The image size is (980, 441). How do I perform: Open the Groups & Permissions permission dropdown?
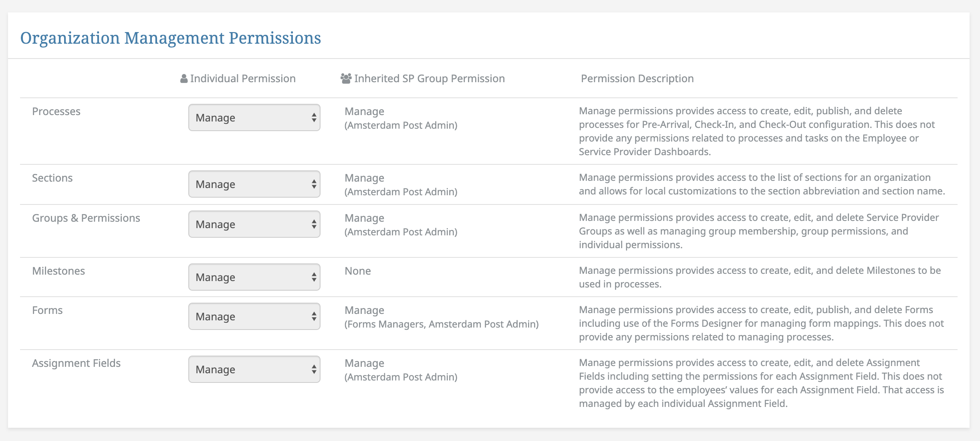[254, 224]
